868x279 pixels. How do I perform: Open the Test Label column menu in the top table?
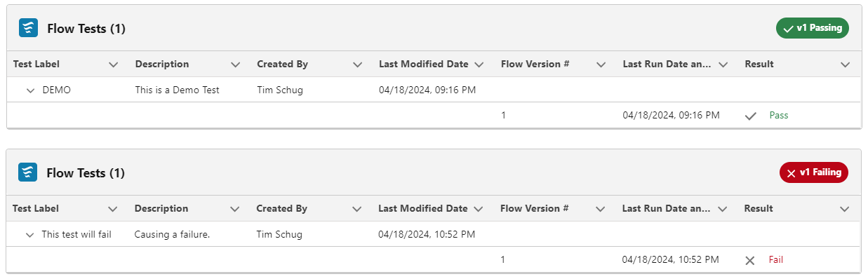pos(114,64)
